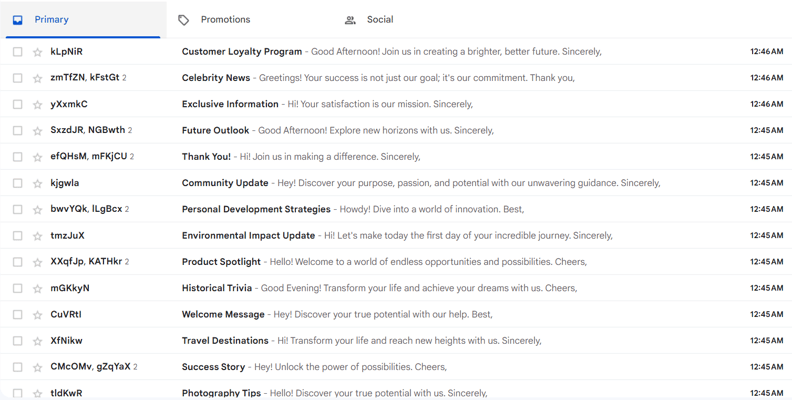Star the Environmental Impact Update email
Screen dimensions: 792x400
coord(38,236)
